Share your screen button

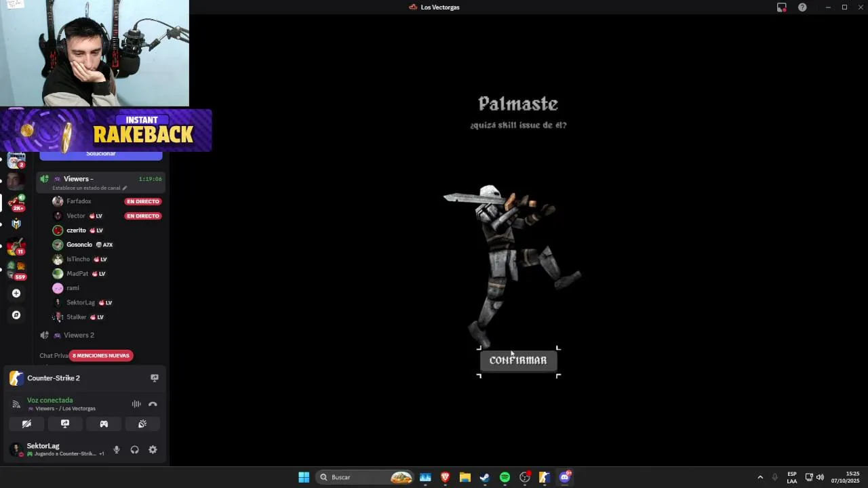(65, 424)
